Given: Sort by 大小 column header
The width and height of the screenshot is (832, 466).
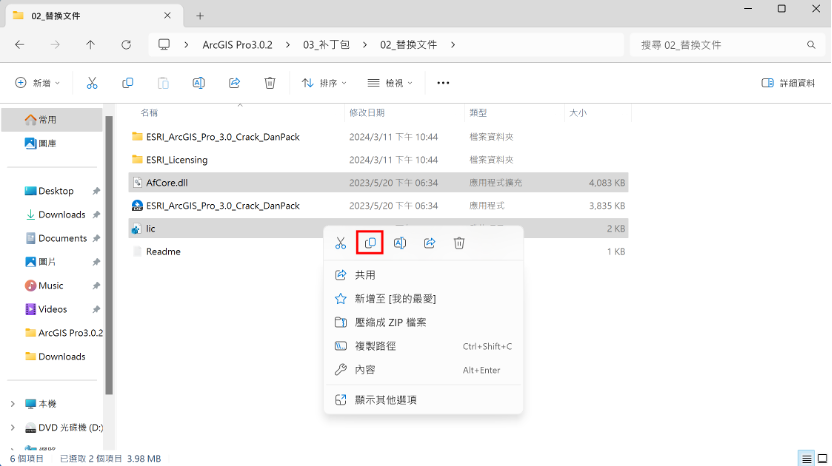Looking at the screenshot, I should point(578,113).
